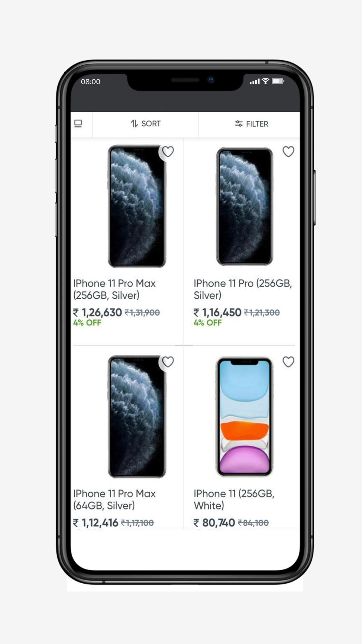Open iPhone 11 White product image
This screenshot has height=644, width=362.
tap(244, 416)
